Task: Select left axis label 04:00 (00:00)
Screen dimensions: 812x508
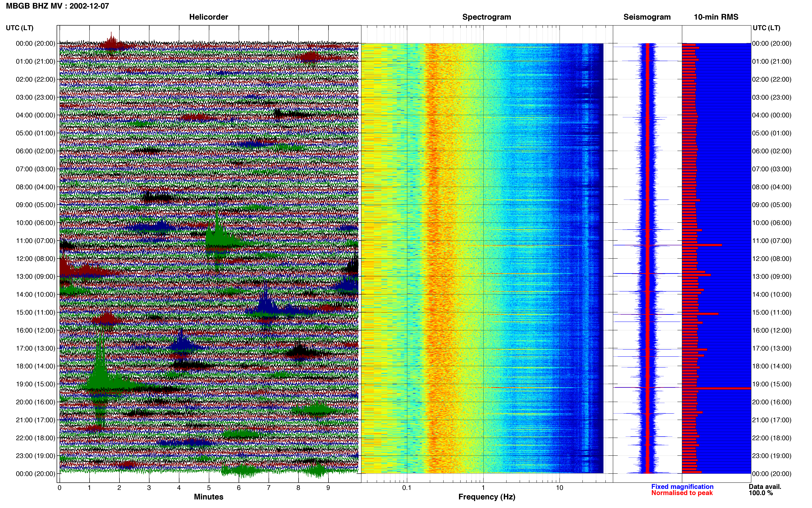Action: click(x=36, y=115)
